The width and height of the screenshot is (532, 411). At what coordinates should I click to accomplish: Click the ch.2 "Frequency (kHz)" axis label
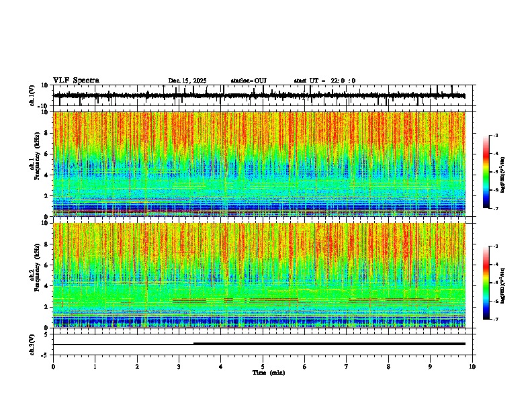click(37, 267)
